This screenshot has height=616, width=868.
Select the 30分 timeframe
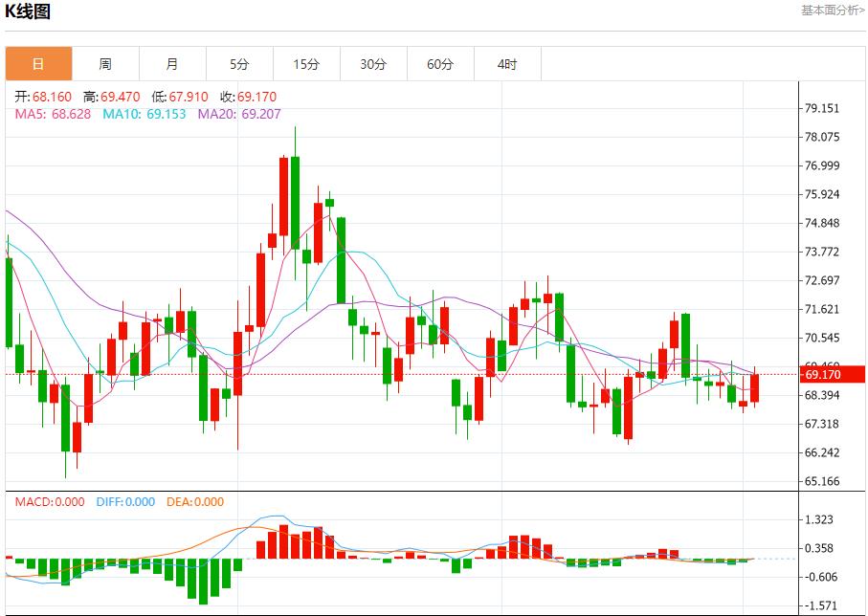coord(373,63)
